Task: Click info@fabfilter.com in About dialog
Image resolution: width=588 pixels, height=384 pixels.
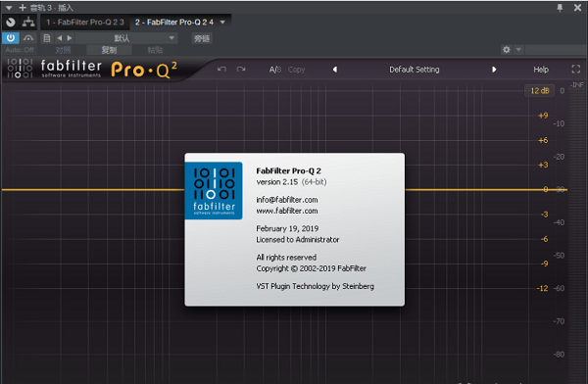Action: [287, 200]
